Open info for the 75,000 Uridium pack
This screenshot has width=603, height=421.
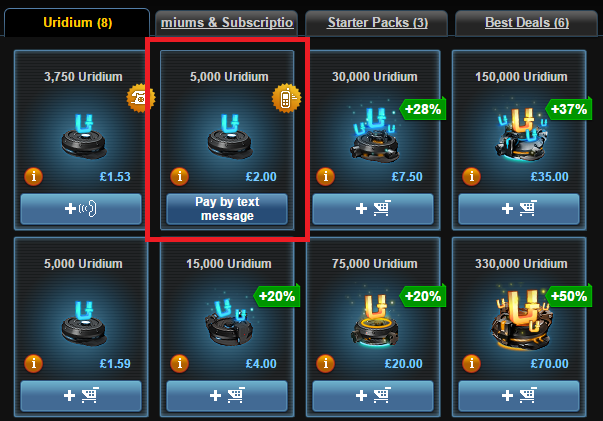pyautogui.click(x=325, y=363)
